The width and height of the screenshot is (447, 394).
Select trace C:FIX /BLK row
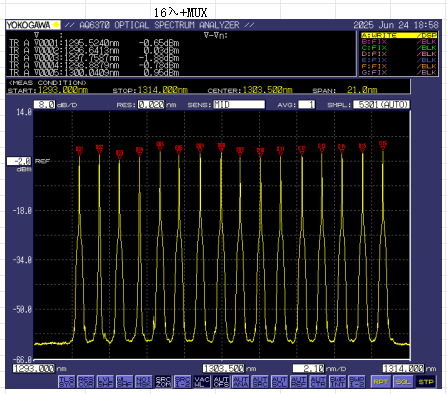(399, 48)
